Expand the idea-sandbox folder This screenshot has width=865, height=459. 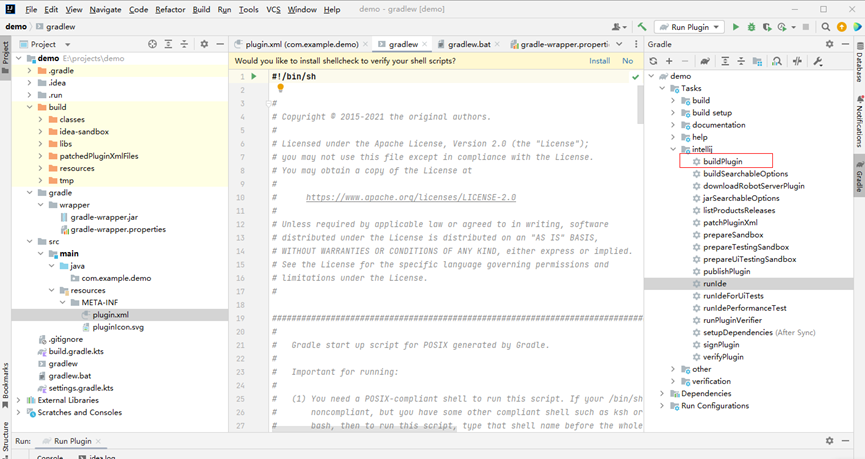pyautogui.click(x=40, y=131)
